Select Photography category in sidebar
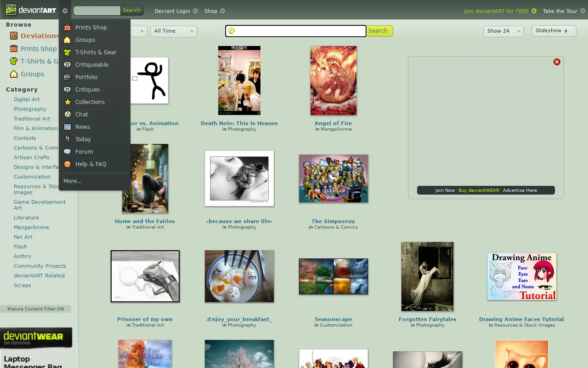Viewport: 588px width, 368px height. pos(30,109)
